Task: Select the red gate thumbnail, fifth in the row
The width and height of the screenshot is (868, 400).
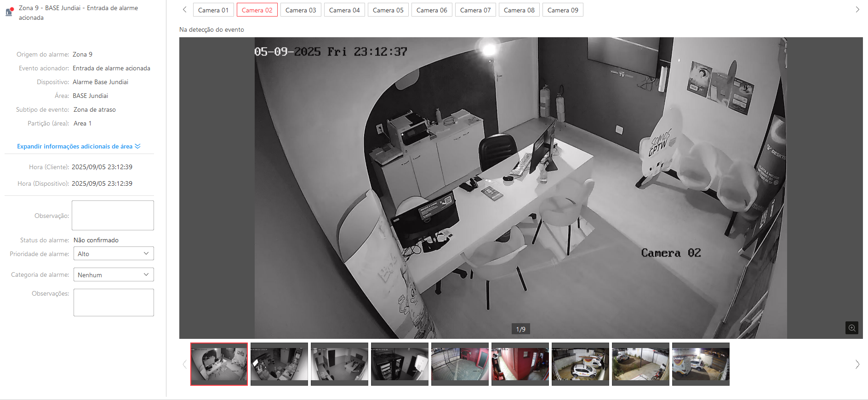Action: [x=460, y=364]
